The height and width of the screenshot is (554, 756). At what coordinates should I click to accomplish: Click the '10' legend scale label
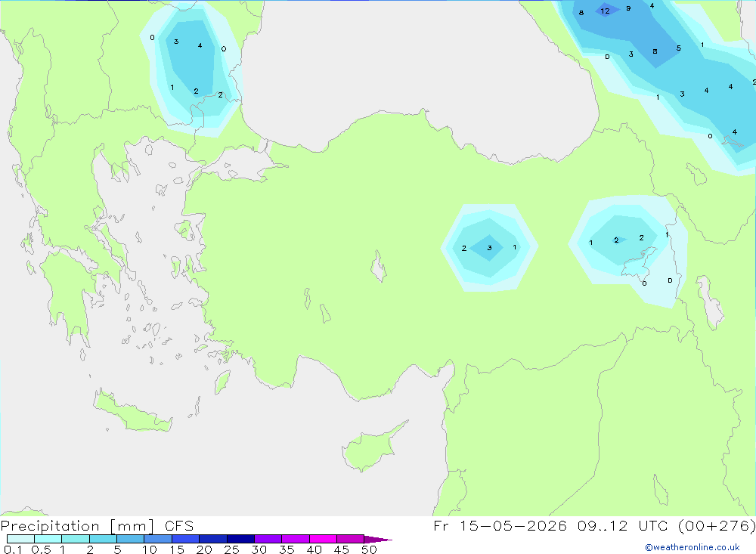coord(150,549)
